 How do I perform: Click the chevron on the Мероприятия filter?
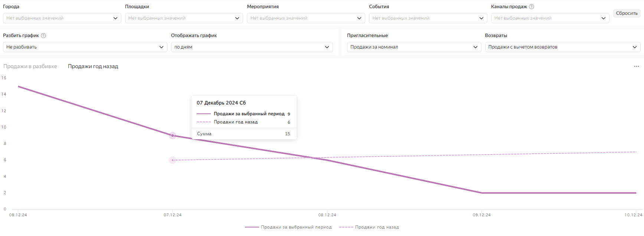point(359,18)
